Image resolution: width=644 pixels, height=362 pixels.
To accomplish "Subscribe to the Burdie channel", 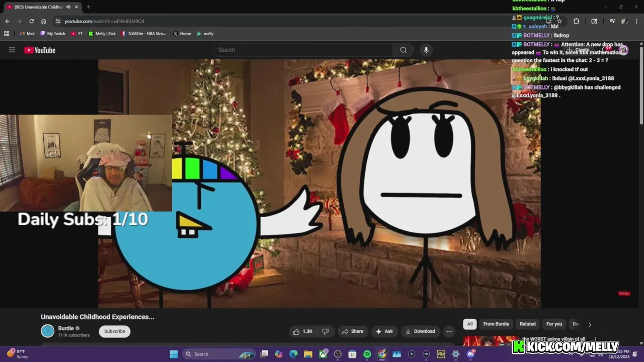I will tap(115, 331).
